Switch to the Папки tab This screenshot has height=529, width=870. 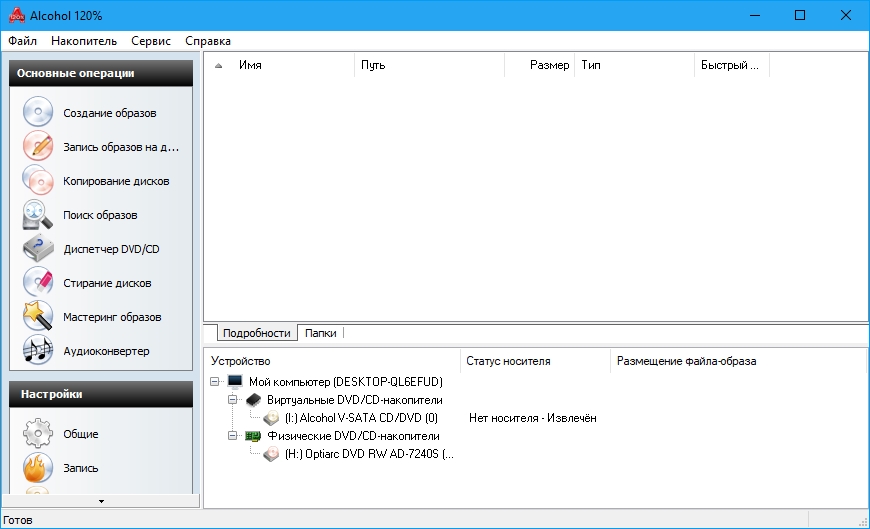321,334
